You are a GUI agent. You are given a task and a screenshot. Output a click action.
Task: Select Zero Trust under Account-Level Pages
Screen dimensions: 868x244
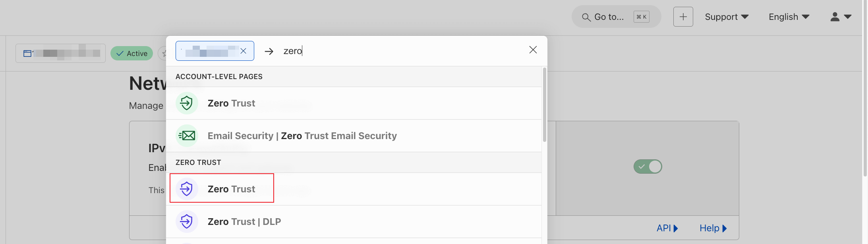(354, 103)
